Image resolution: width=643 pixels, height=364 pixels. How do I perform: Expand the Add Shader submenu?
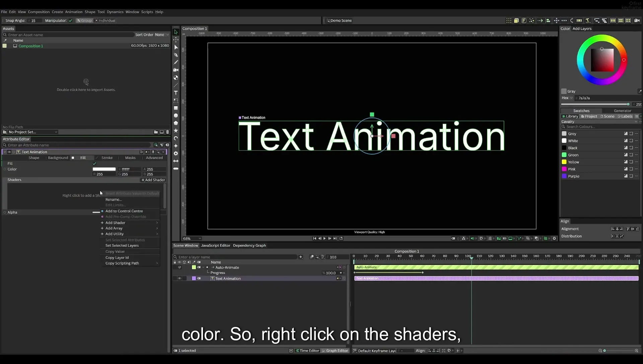point(130,223)
